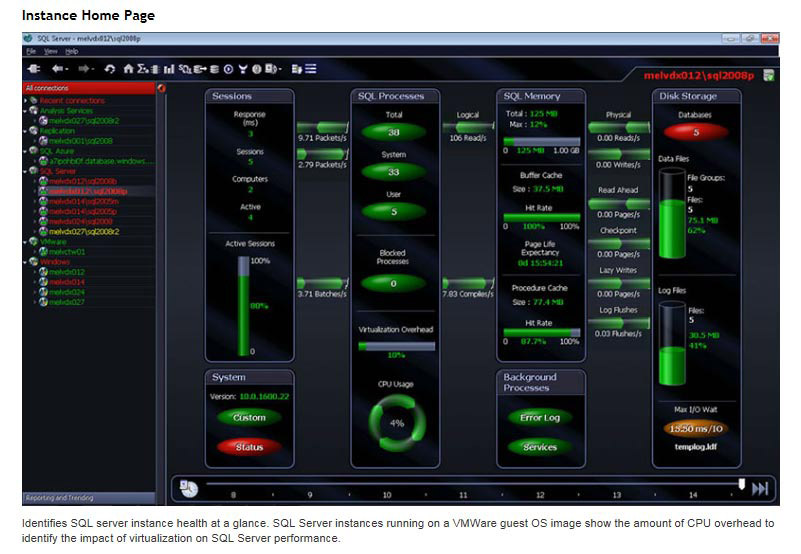Click the Active Sessions vertical gauge
The height and width of the screenshot is (554, 801).
coord(244,306)
